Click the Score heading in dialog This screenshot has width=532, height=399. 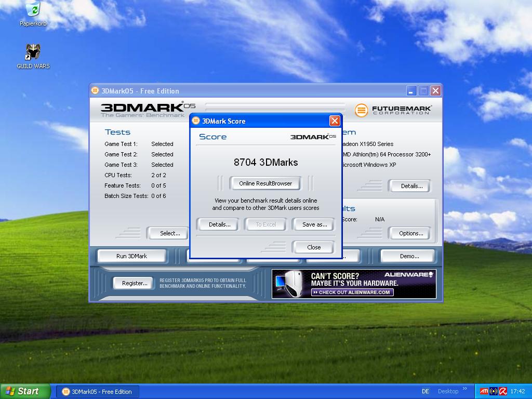[x=212, y=137]
